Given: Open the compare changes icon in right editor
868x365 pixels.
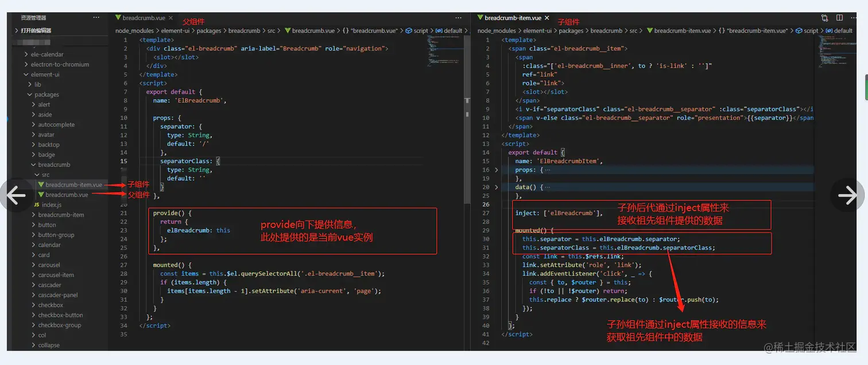Looking at the screenshot, I should [825, 18].
